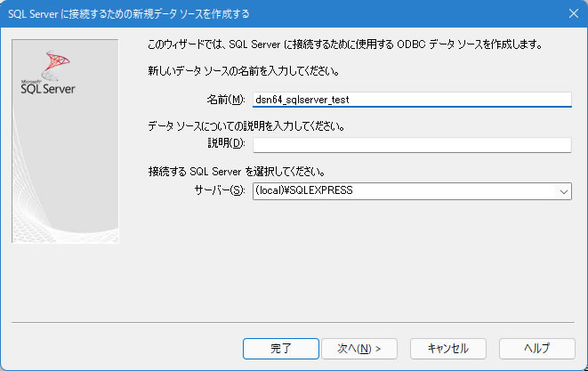
Task: Click the name field containing dsn64_sqlserver_test
Action: [x=411, y=100]
